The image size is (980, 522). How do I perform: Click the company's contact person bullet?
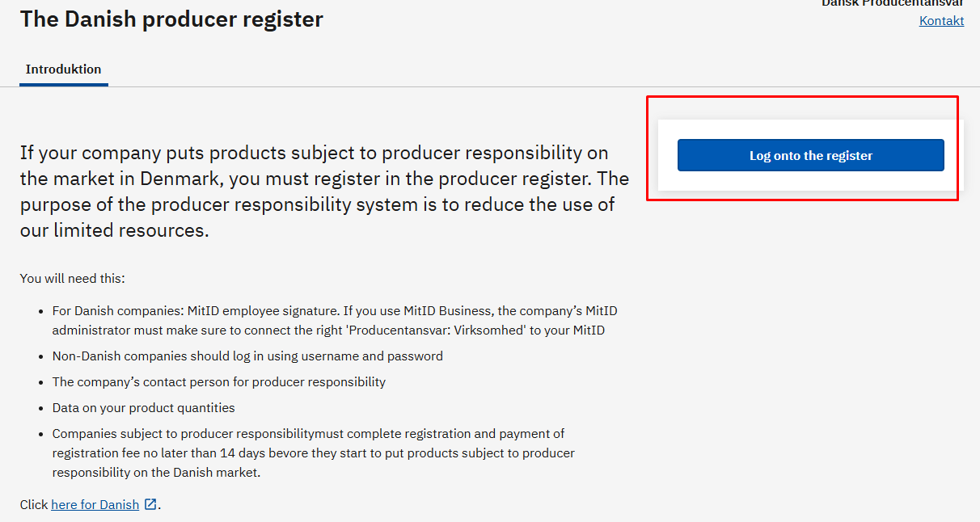(219, 381)
